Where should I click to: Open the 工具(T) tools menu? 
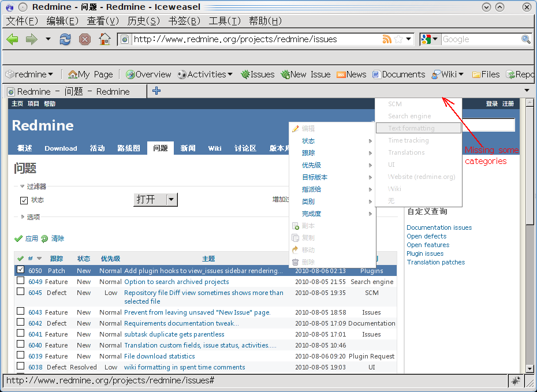pos(225,21)
